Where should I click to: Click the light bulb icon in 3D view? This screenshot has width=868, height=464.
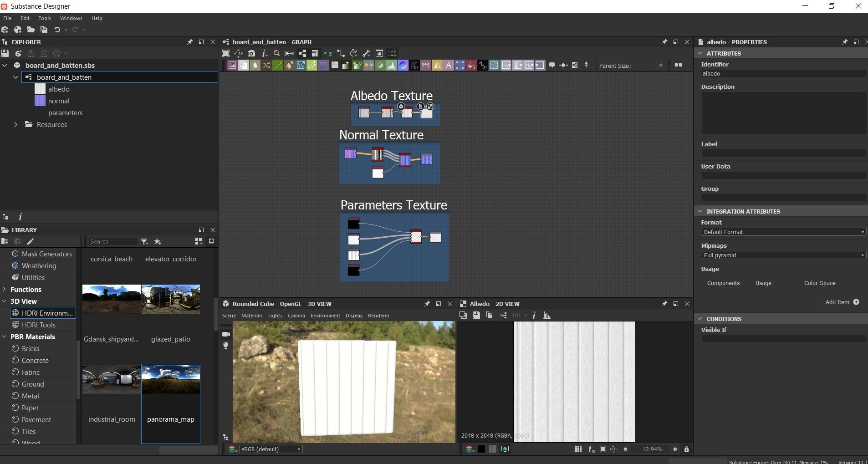coord(226,346)
